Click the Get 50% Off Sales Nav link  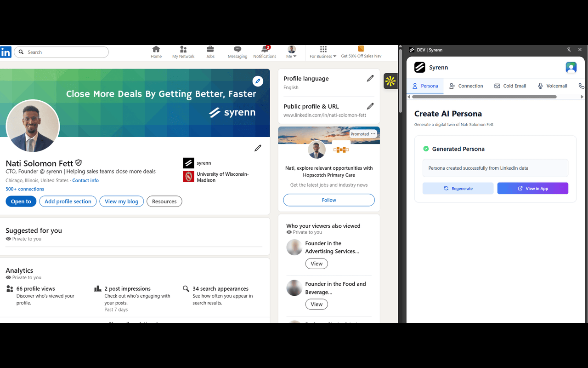tap(361, 52)
